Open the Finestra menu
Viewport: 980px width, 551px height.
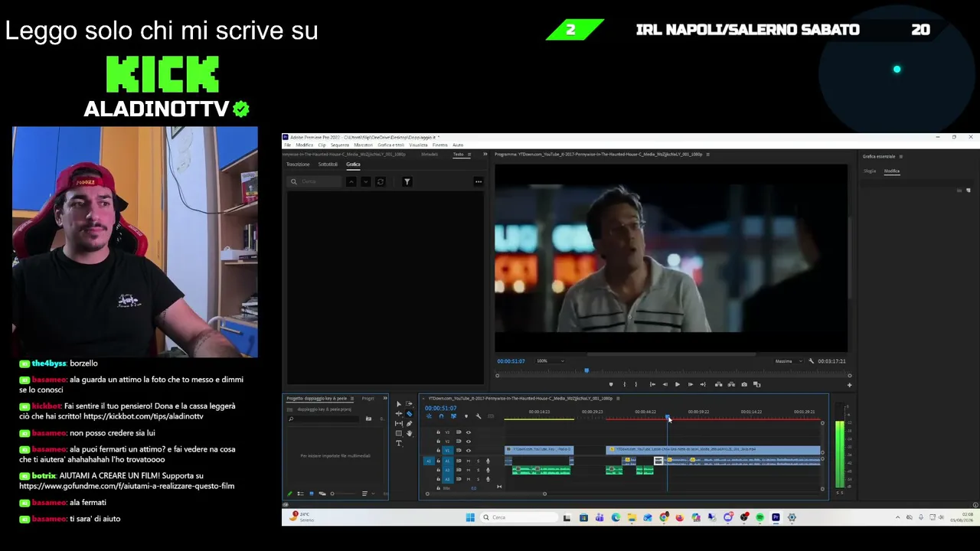coord(440,145)
